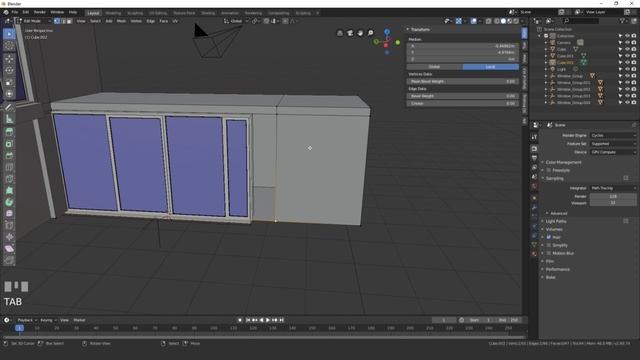Click the Global button in Transform panel
The width and height of the screenshot is (640, 360).
(434, 67)
